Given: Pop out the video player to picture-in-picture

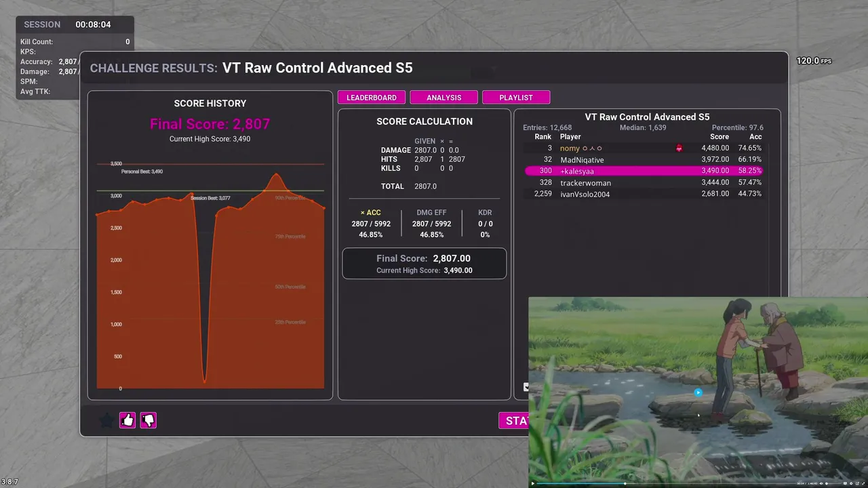Looking at the screenshot, I should [857, 483].
